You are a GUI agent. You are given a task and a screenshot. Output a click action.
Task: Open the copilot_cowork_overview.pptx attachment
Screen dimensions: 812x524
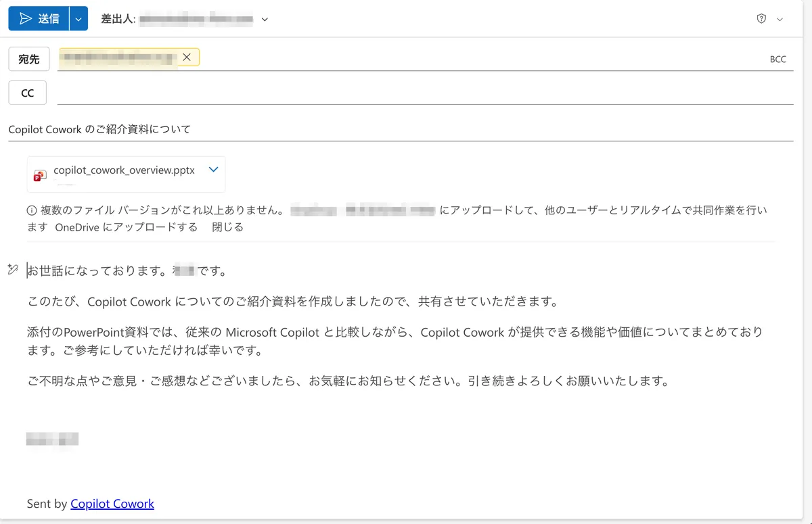124,170
